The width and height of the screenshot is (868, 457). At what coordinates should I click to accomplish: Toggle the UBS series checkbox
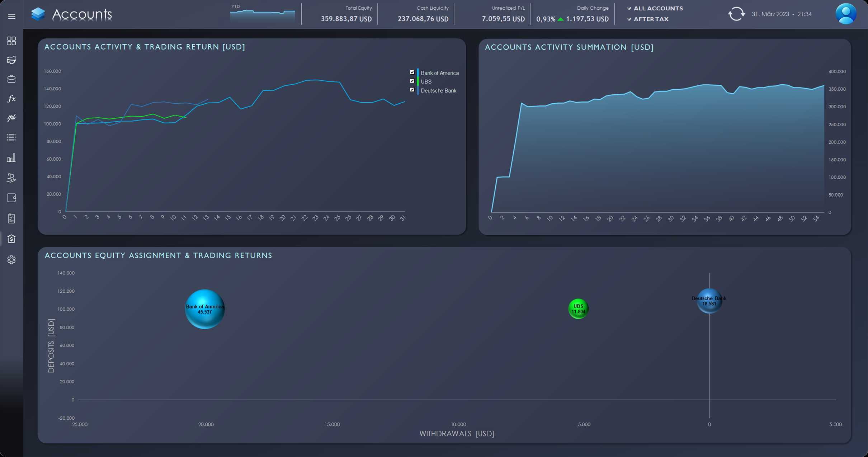(412, 81)
